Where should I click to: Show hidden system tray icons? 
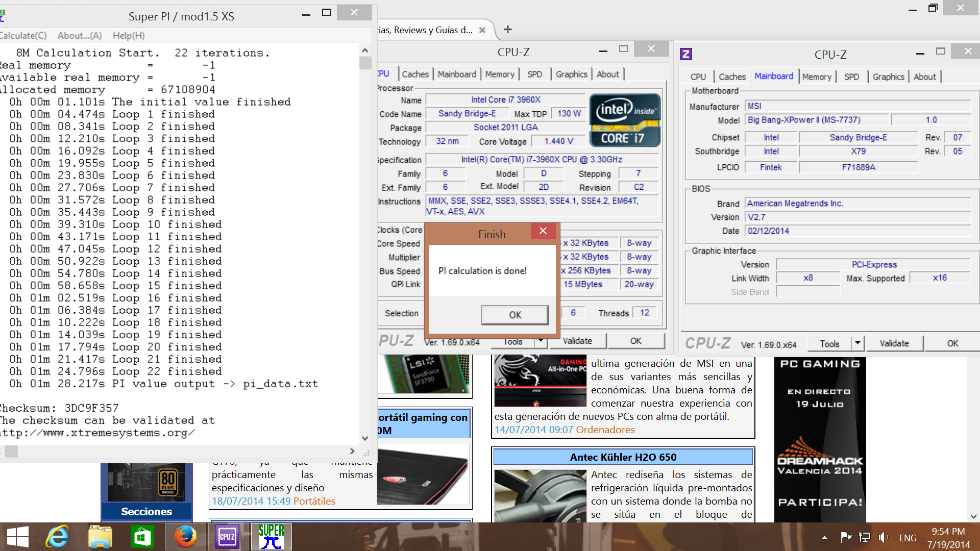point(824,537)
